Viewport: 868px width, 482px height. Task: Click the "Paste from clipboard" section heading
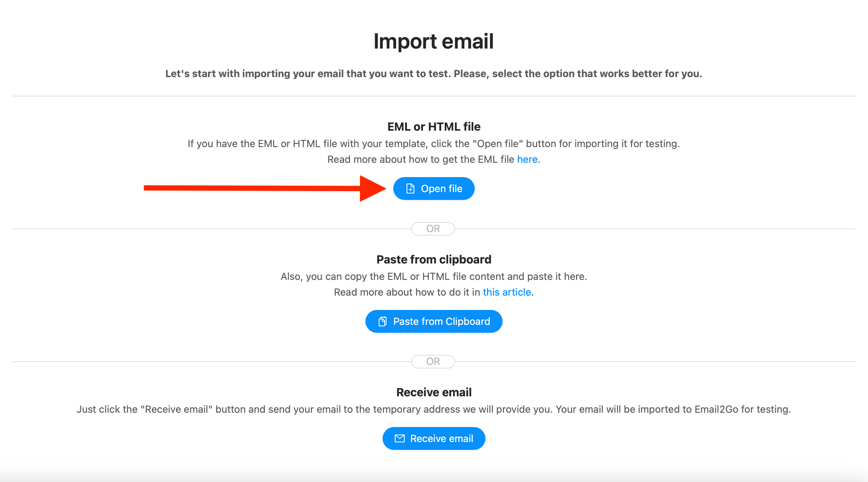pos(434,260)
